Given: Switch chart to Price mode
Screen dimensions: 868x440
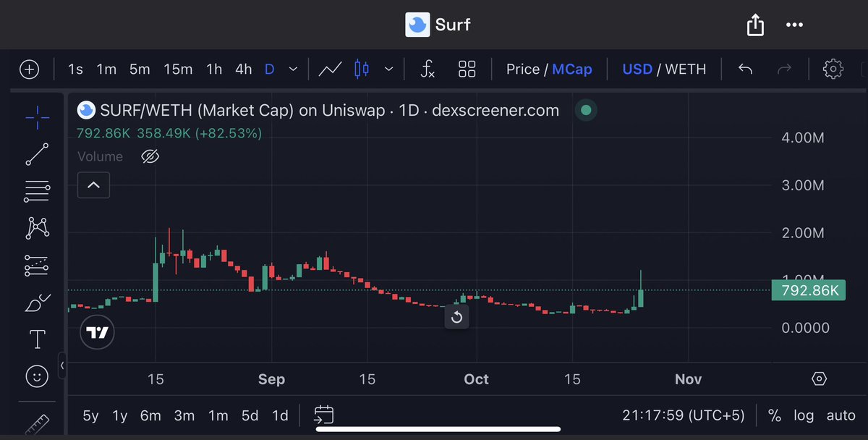Looking at the screenshot, I should (523, 69).
